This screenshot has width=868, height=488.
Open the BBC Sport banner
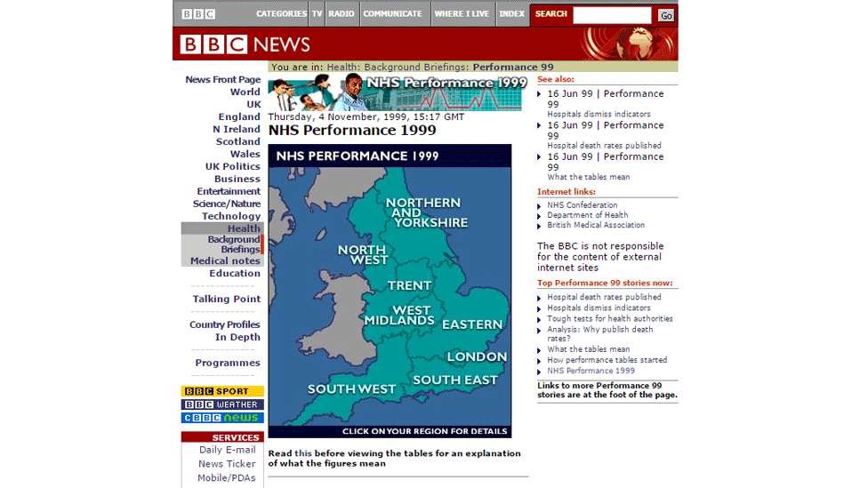click(x=222, y=391)
